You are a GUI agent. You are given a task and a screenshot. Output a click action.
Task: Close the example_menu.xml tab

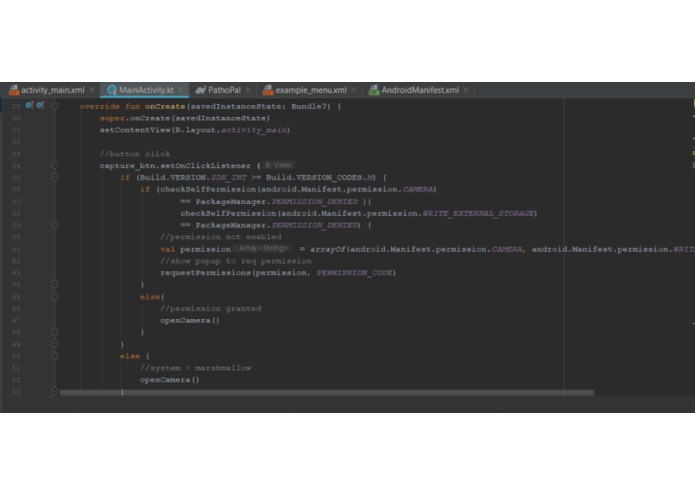[x=354, y=90]
